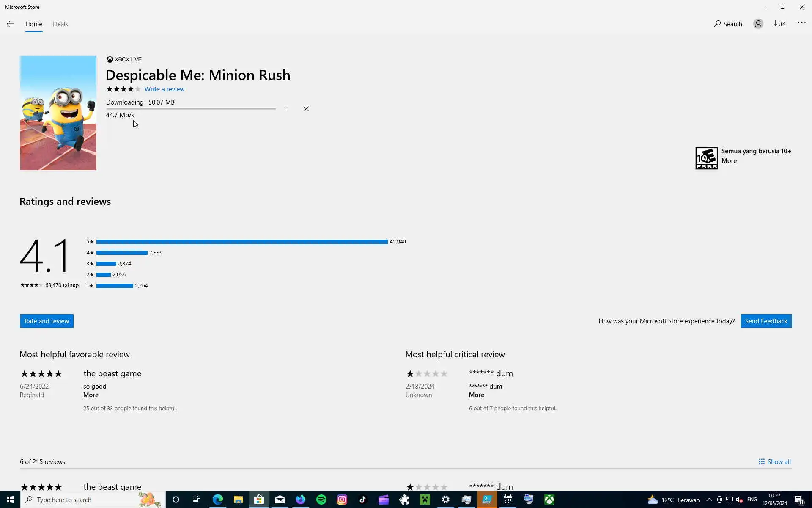The height and width of the screenshot is (508, 812).
Task: Expand More on favorable review
Action: 91,395
